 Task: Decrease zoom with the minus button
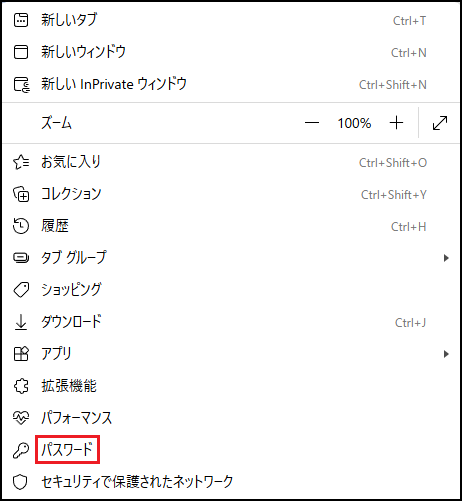click(x=312, y=123)
